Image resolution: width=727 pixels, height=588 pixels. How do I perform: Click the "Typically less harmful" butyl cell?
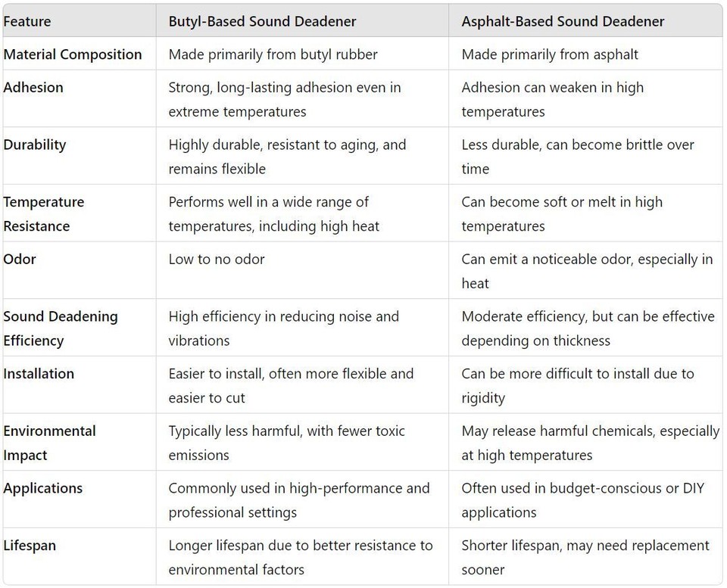[286, 443]
